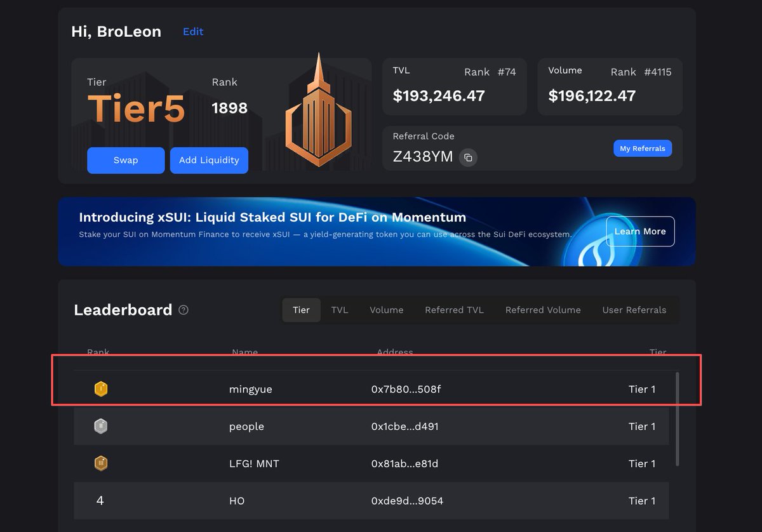The image size is (762, 532).
Task: Click Tier 1 in mingyue row
Action: click(x=642, y=389)
